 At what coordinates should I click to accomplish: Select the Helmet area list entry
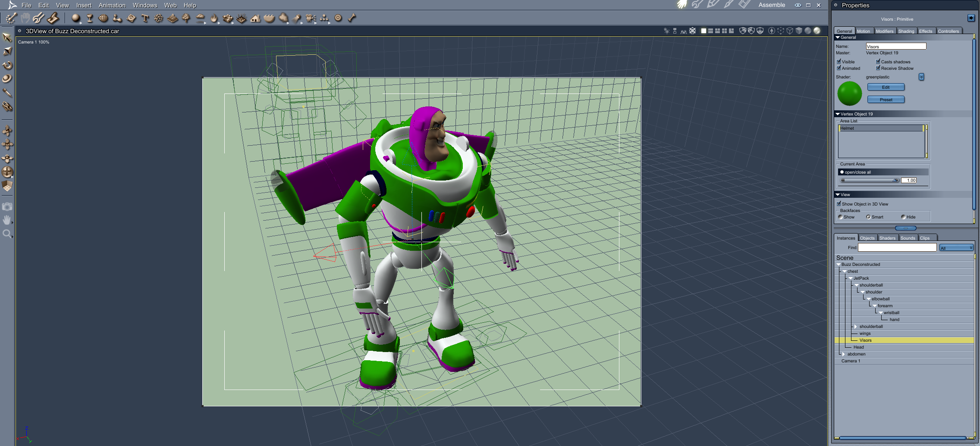[x=881, y=128]
